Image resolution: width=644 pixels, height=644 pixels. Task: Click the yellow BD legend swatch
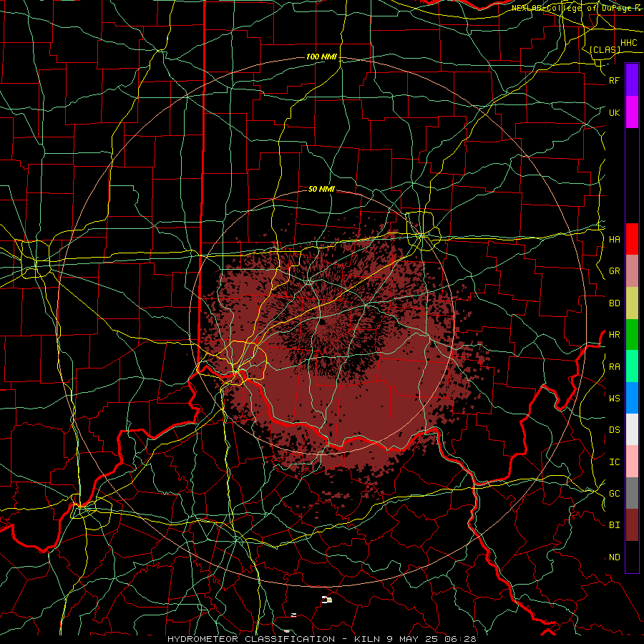click(x=632, y=303)
